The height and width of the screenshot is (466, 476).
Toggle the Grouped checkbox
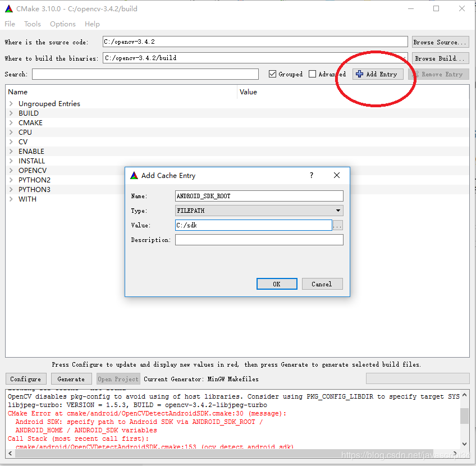[273, 74]
